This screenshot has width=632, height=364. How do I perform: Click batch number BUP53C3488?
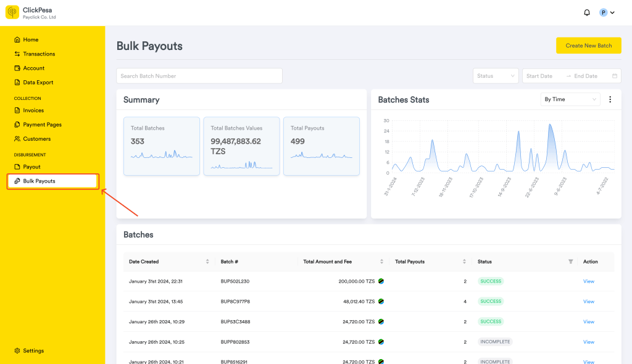coord(235,321)
